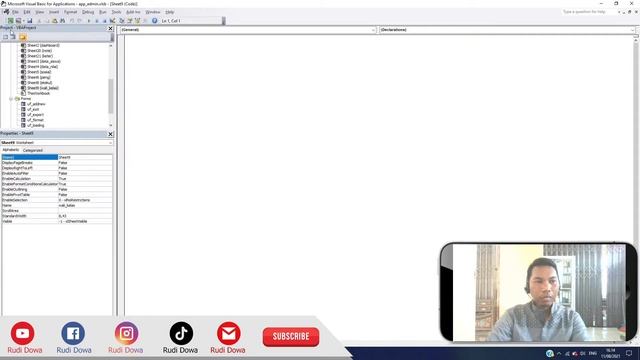Click the StandardWidth property value

(85, 216)
